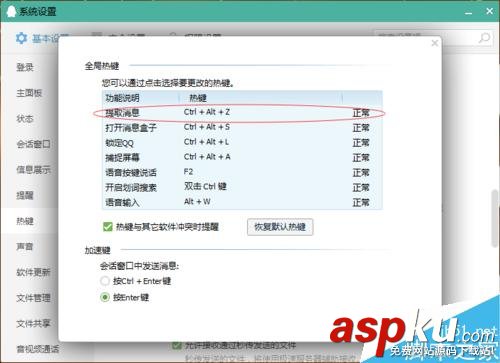This screenshot has height=363, width=500.
Task: Select 信息展示 in the left sidebar
Action: [x=33, y=170]
